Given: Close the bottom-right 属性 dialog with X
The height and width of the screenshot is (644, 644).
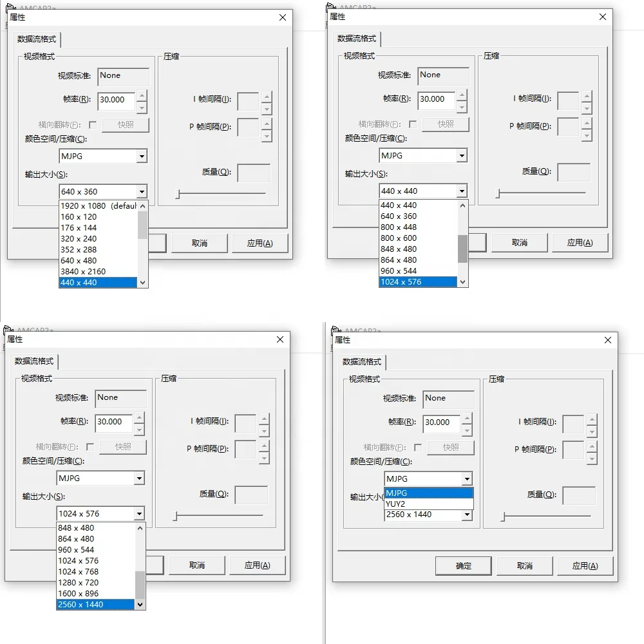Looking at the screenshot, I should click(x=608, y=340).
